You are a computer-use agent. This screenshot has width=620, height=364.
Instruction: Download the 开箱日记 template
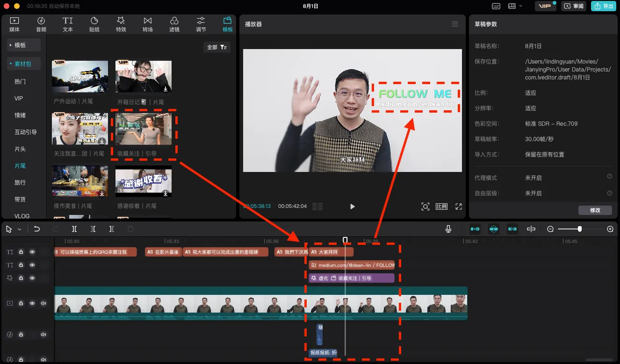point(166,88)
